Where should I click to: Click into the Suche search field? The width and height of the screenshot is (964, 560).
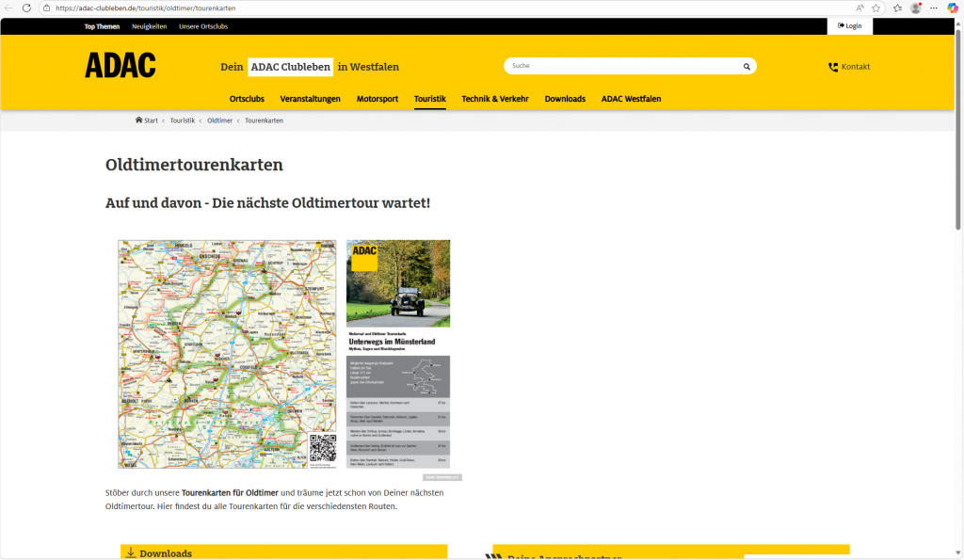pos(621,67)
